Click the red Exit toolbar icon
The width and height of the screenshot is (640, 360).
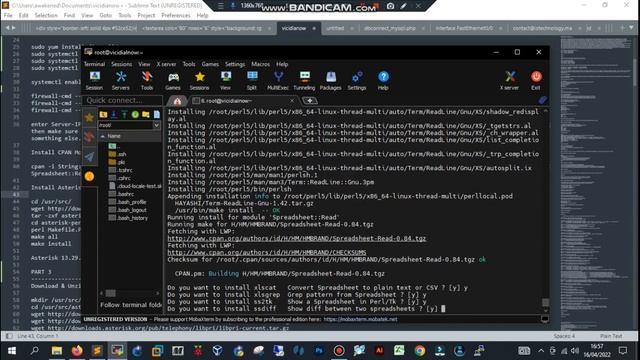tap(536, 80)
